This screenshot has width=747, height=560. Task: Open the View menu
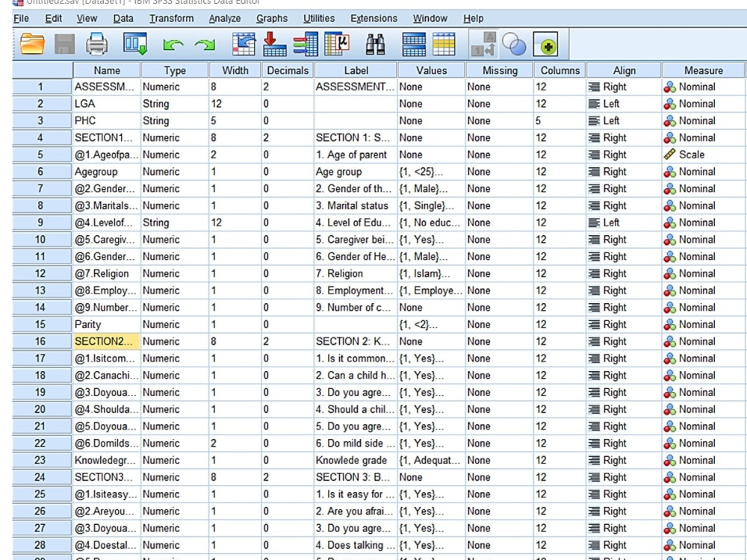tap(87, 18)
